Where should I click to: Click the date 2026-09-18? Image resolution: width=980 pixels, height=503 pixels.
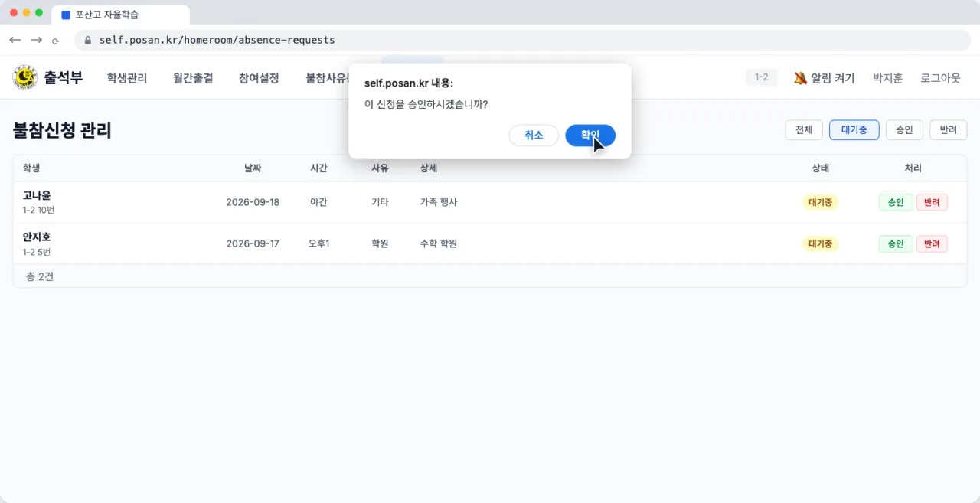pos(253,202)
